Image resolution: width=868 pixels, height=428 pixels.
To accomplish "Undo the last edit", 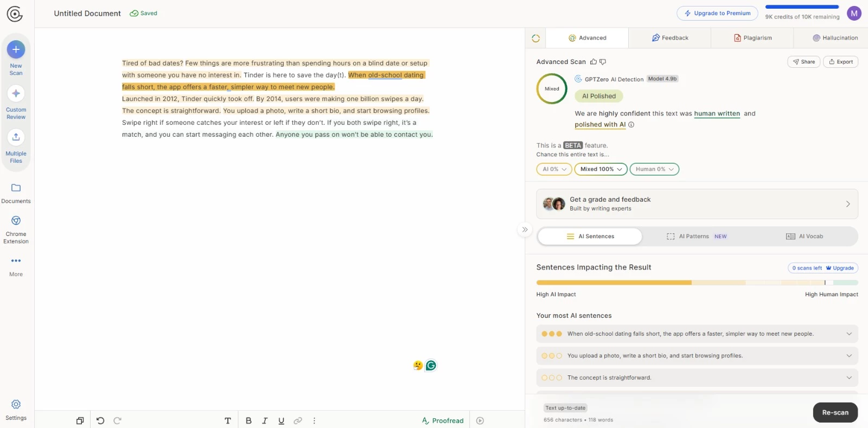I will click(100, 420).
